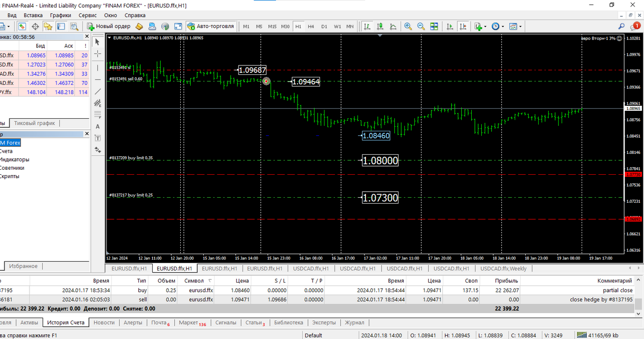
Task: Toggle chart shift icon
Action: coord(463,26)
